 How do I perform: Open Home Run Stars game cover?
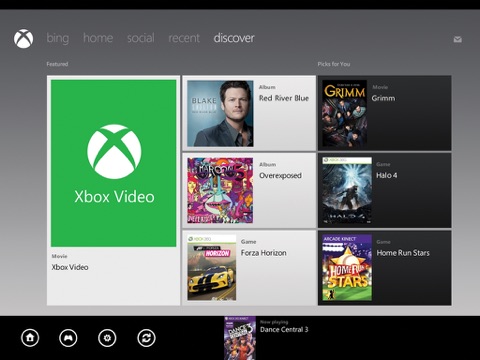coord(347,268)
